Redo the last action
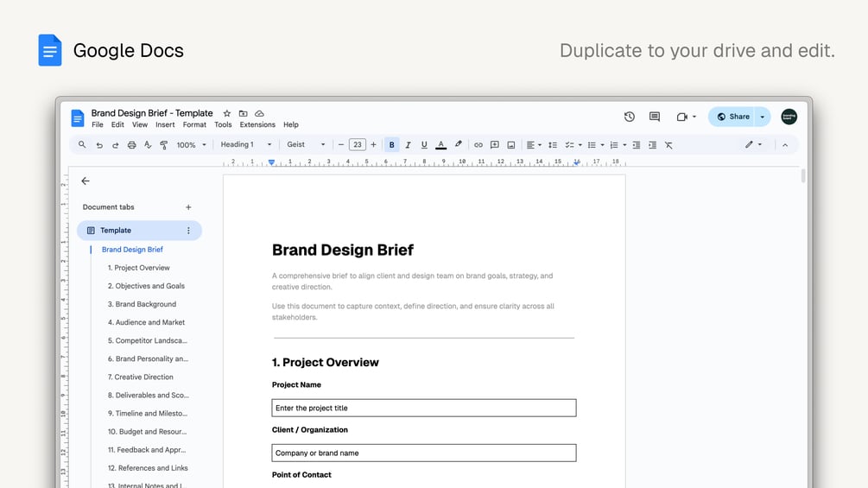This screenshot has height=488, width=868. click(x=115, y=145)
